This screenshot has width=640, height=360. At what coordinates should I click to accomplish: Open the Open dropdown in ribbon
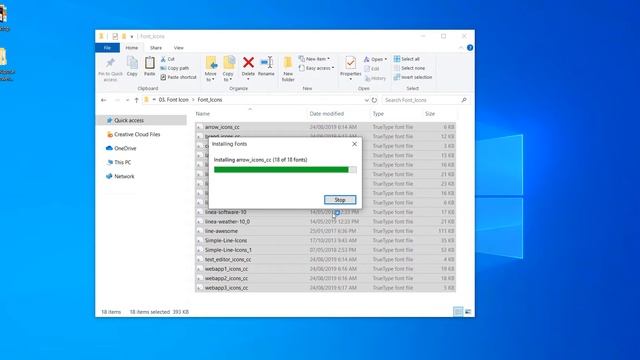(x=375, y=59)
